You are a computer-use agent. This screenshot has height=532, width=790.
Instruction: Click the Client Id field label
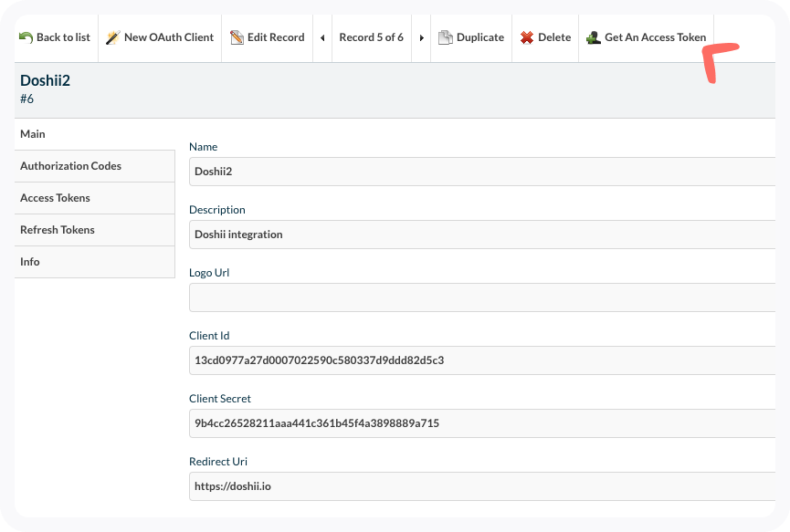coord(209,336)
